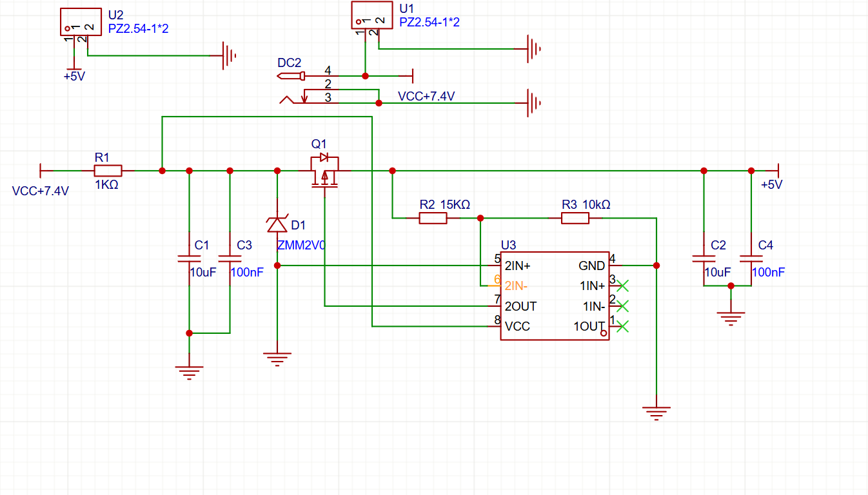
Task: Click the VCC+7.4V label near DC2
Action: [426, 97]
